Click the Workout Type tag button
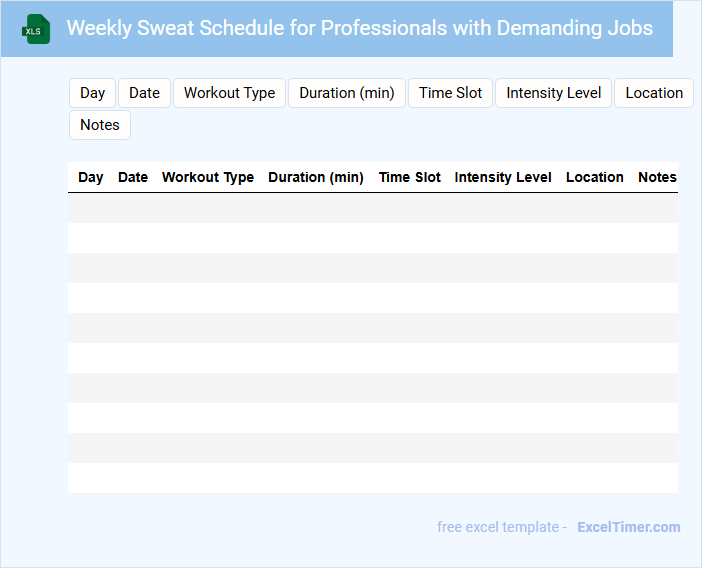The image size is (702, 568). tap(230, 93)
